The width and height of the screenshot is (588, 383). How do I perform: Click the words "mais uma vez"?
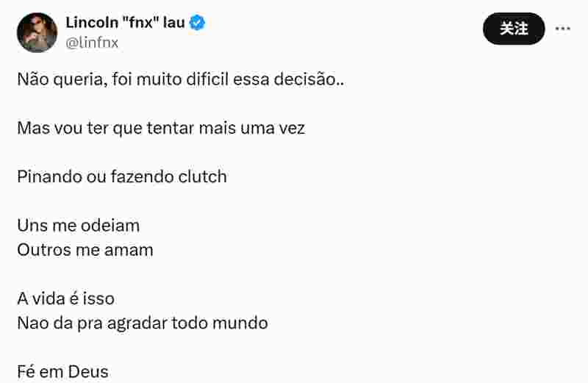click(252, 128)
